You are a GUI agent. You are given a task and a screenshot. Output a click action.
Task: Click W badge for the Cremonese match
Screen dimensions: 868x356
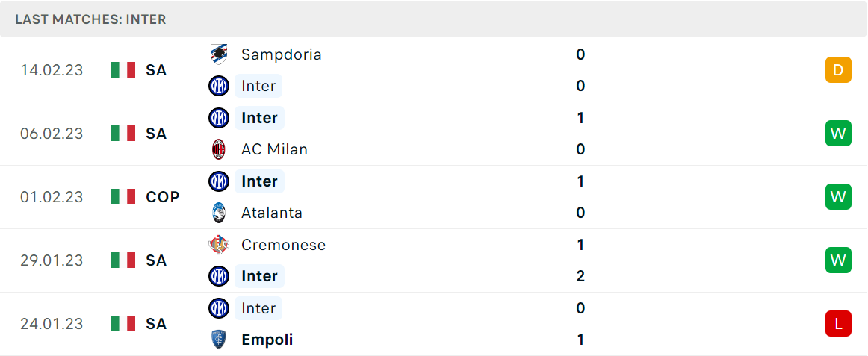[x=838, y=260]
